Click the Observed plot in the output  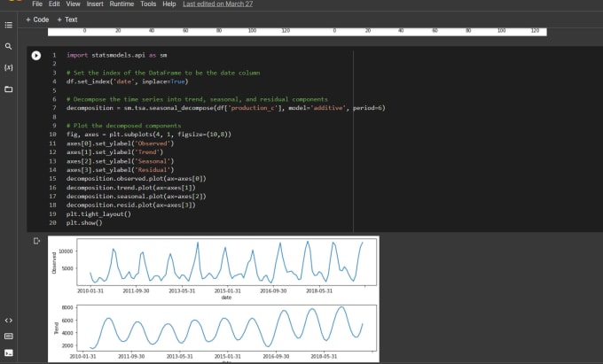(226, 262)
